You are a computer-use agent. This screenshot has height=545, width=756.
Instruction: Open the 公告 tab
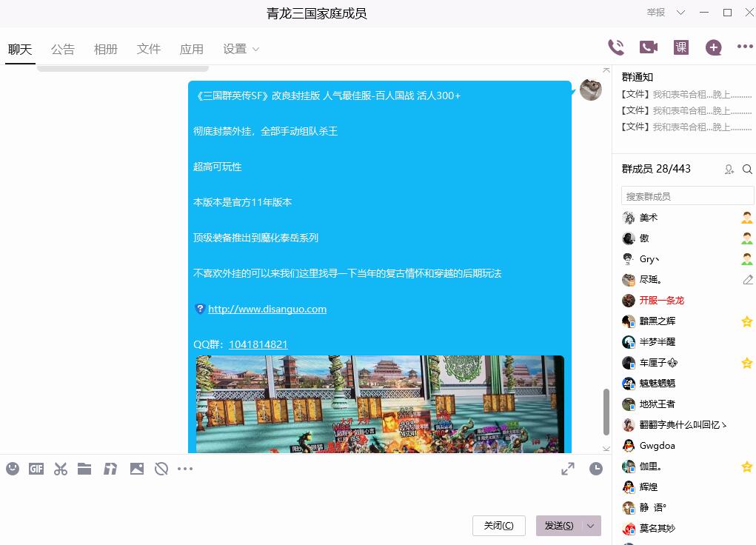tap(63, 49)
